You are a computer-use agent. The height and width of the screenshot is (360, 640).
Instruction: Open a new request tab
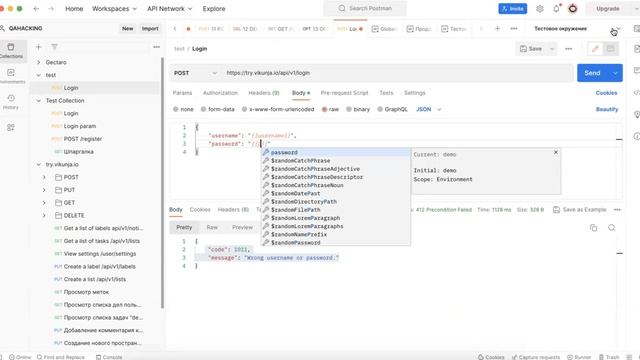497,29
